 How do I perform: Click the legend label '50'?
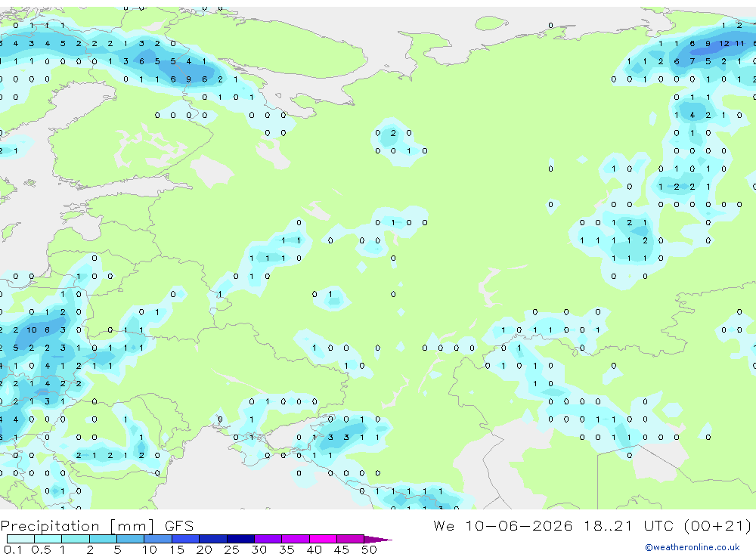[369, 549]
